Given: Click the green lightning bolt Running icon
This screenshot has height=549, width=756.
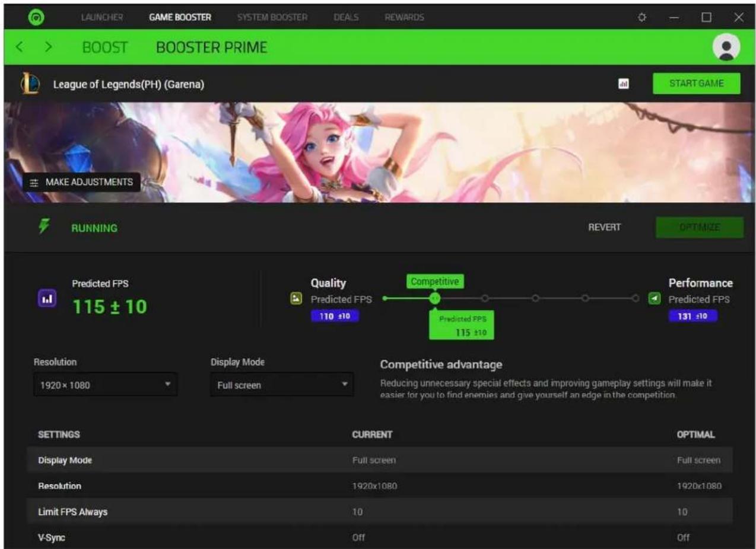Looking at the screenshot, I should pyautogui.click(x=45, y=227).
